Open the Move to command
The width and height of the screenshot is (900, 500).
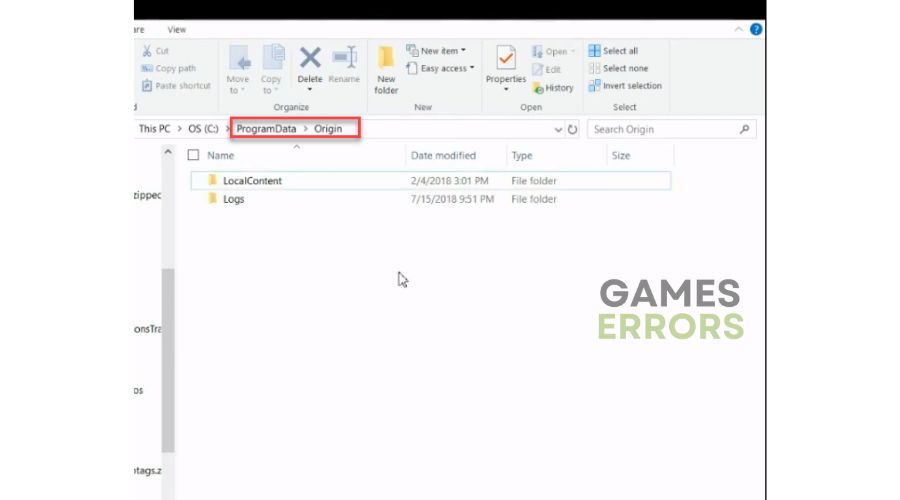pos(238,70)
